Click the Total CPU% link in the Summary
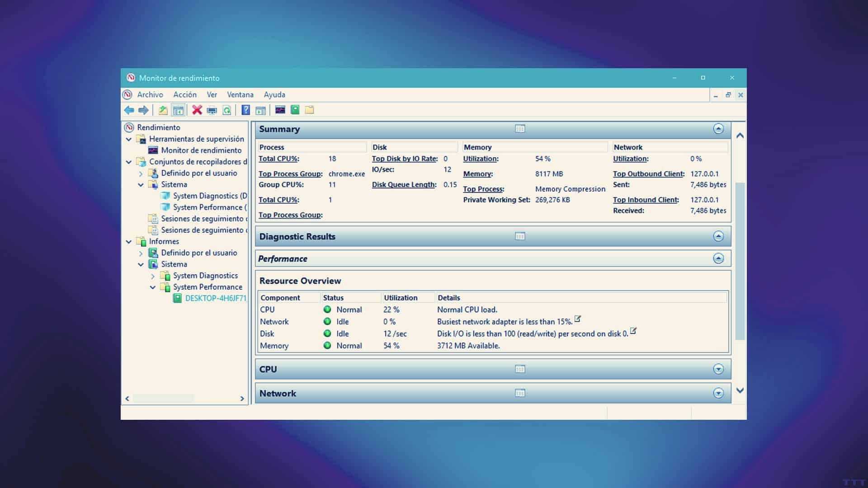Screen dimensions: 868x488 point(278,159)
